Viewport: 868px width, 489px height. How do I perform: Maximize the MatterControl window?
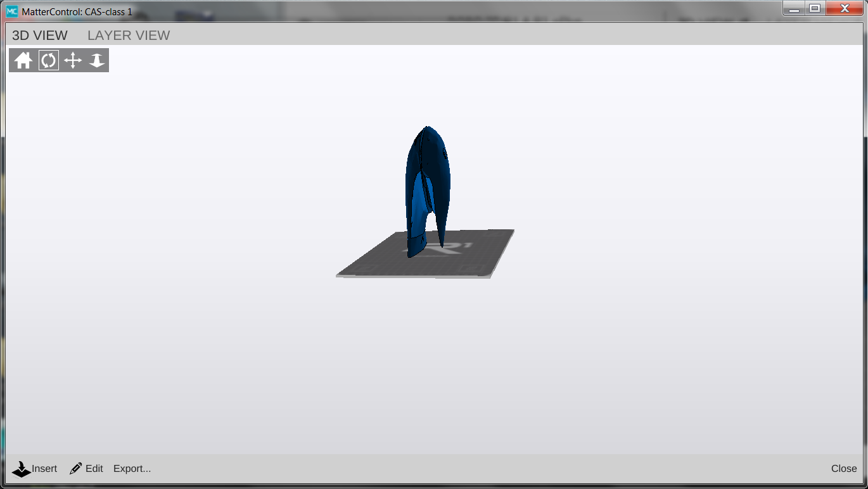click(815, 9)
